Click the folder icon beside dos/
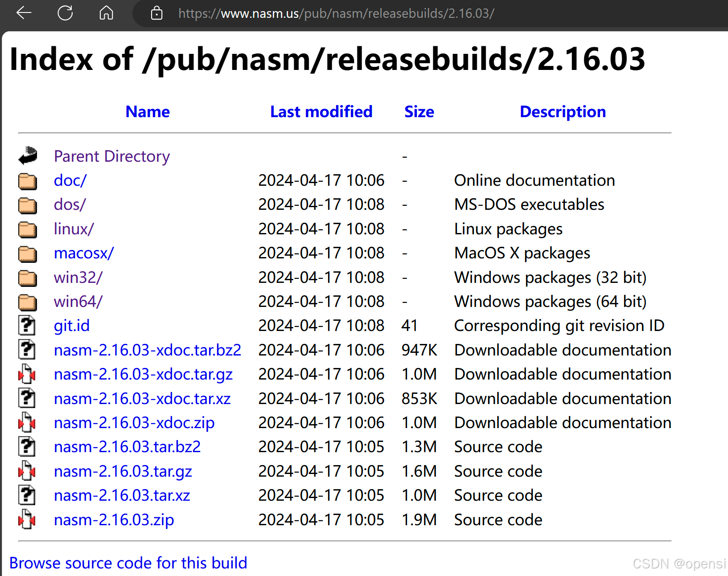 tap(28, 205)
